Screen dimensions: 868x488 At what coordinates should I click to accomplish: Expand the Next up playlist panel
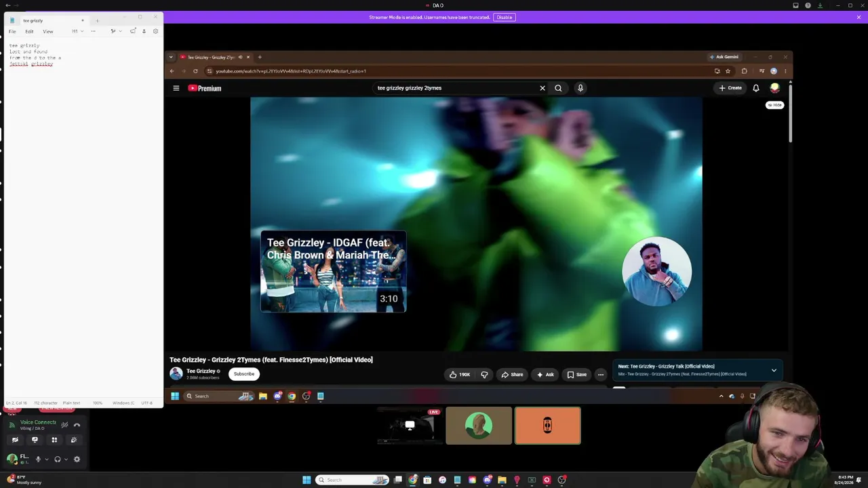(x=774, y=370)
